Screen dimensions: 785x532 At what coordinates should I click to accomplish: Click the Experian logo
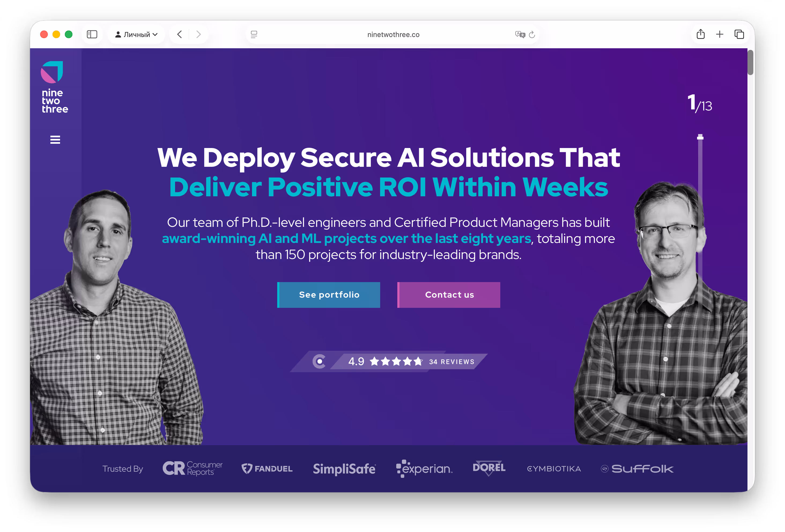coord(424,468)
